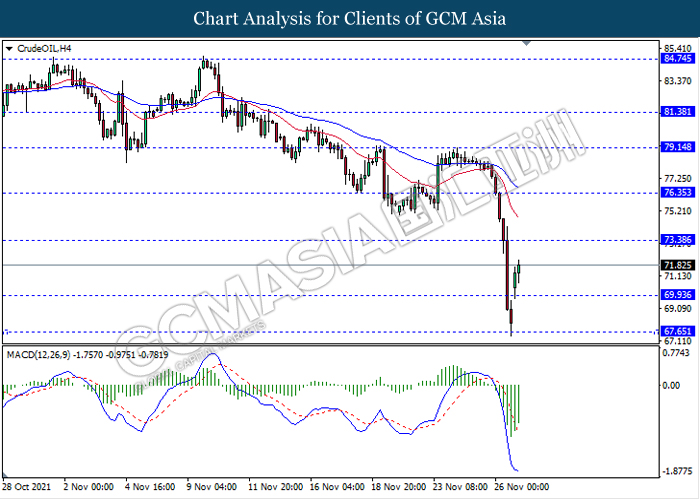Click the 23 Nov 08:00 time label
Viewport: 700px width, 500px height.
tap(460, 487)
